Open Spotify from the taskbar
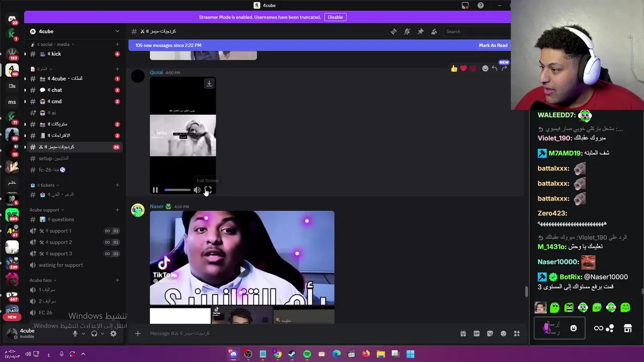Screen dimensions: 644x362 pos(307,354)
